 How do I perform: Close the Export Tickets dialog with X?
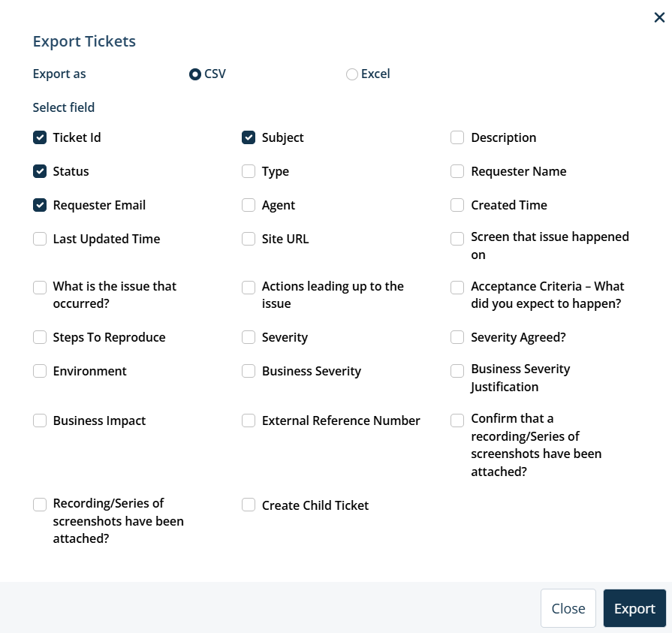659,17
